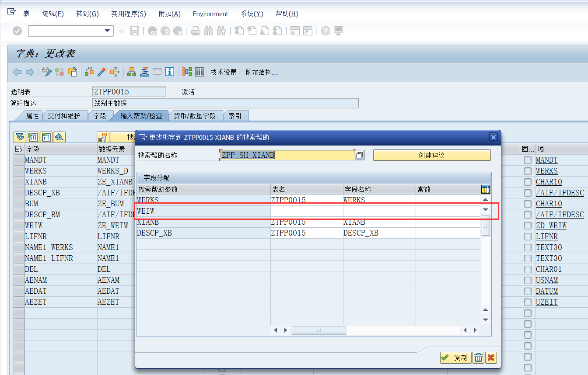The image size is (588, 375).
Task: Select the magic wand icon in the toolbar
Action: (x=102, y=72)
